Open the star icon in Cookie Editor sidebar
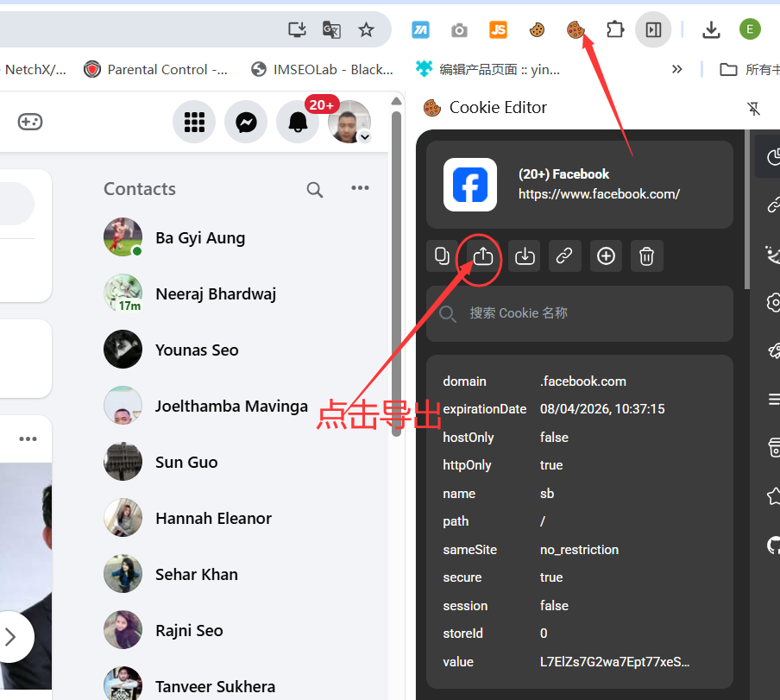This screenshot has width=780, height=700. (773, 496)
